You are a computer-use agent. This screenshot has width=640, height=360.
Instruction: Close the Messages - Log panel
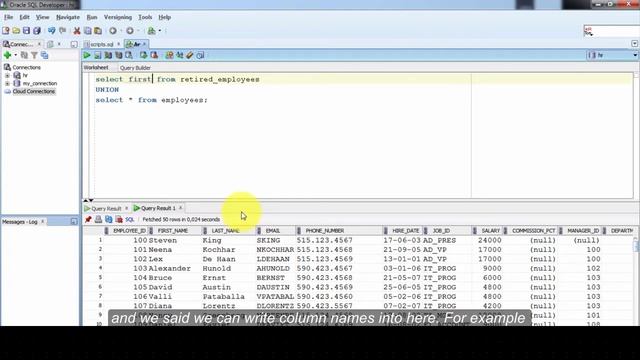click(x=42, y=222)
